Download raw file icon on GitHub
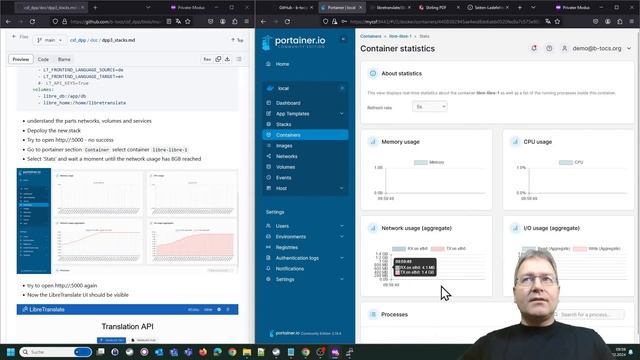Viewport: 640px width, 360px height. point(228,59)
